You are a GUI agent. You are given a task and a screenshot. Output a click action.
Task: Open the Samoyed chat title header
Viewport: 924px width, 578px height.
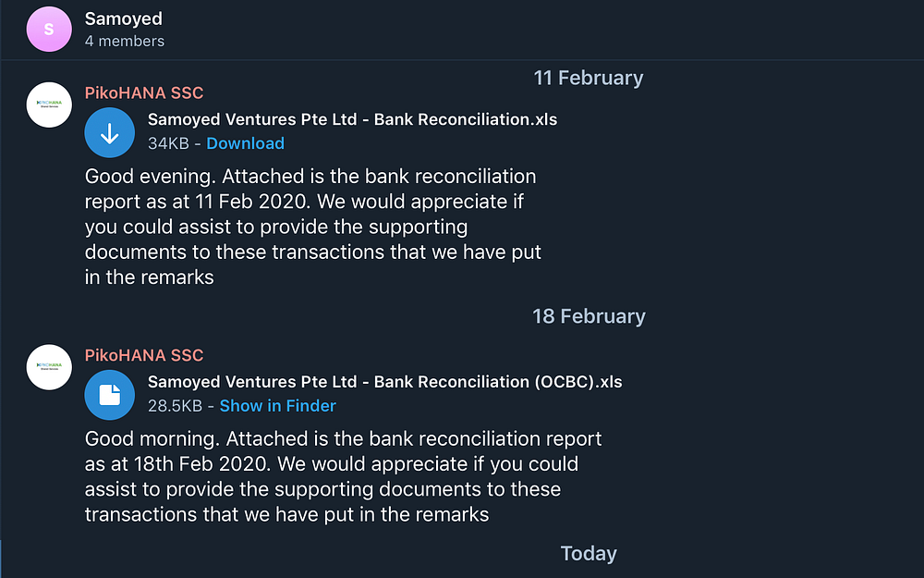(123, 18)
